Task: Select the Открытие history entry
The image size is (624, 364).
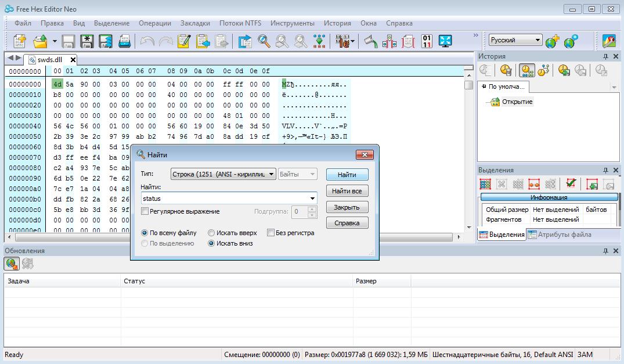Action: coord(517,102)
